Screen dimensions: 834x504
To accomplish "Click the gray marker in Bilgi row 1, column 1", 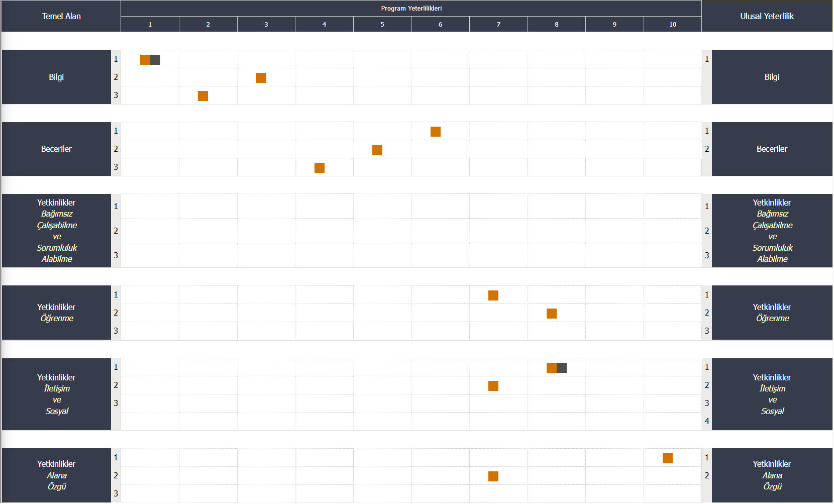I will pyautogui.click(x=155, y=60).
